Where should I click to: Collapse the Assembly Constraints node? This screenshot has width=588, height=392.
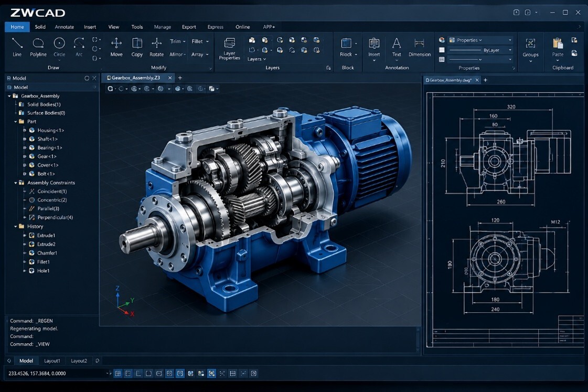point(15,183)
